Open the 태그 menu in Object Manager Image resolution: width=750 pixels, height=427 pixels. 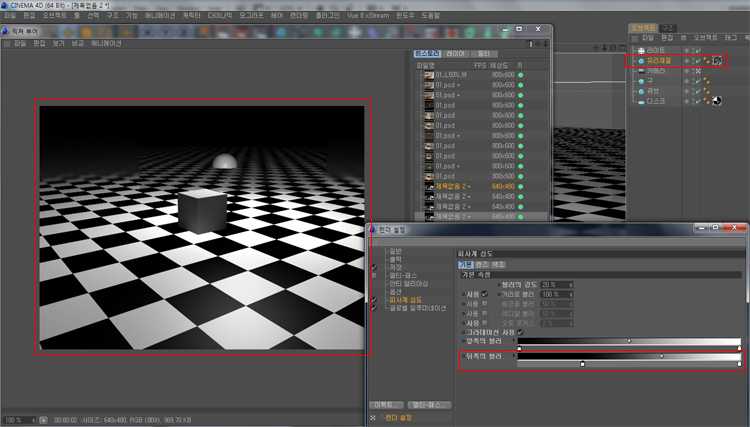(730, 38)
